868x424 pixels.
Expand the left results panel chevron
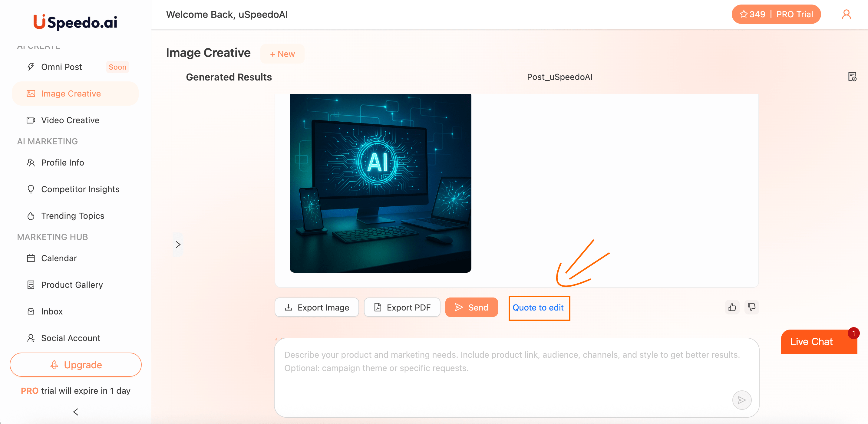[178, 245]
